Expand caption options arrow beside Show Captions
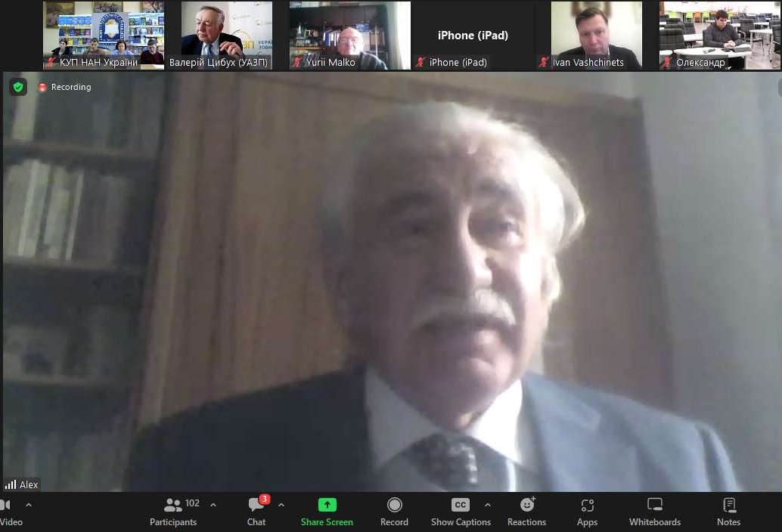 (x=488, y=505)
